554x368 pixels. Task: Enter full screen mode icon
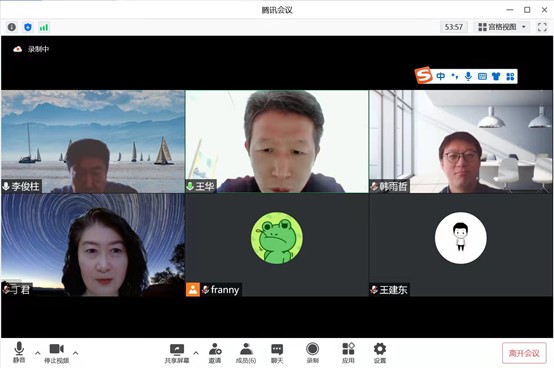[542, 27]
